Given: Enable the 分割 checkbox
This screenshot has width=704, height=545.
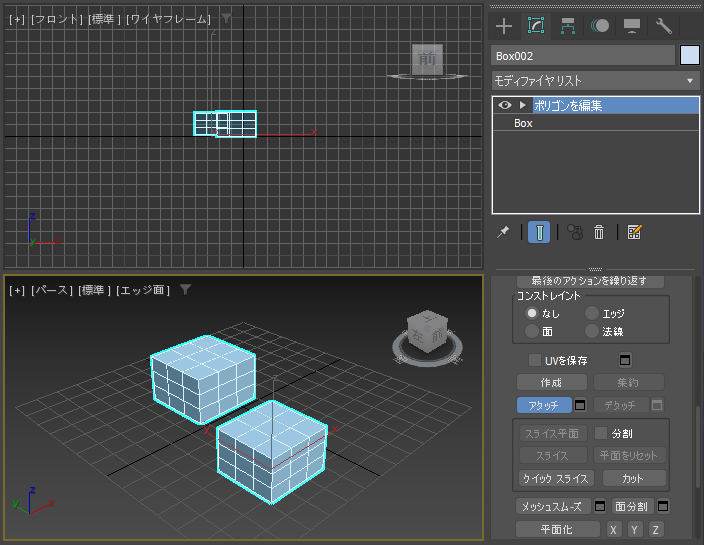Looking at the screenshot, I should 601,433.
